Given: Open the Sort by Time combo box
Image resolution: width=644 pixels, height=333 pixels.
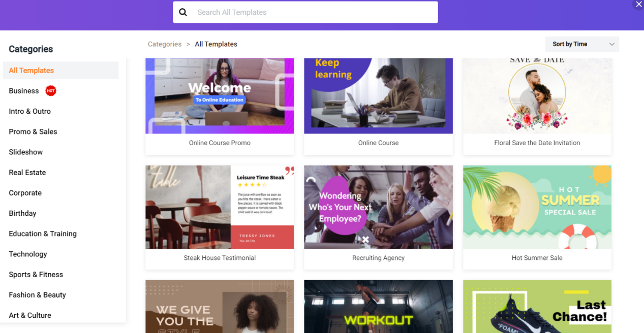Looking at the screenshot, I should pos(582,44).
